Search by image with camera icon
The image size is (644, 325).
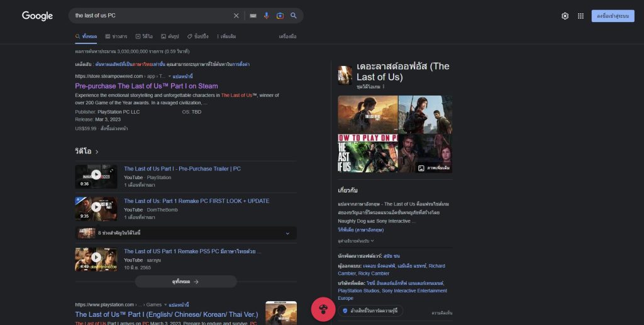(x=280, y=16)
